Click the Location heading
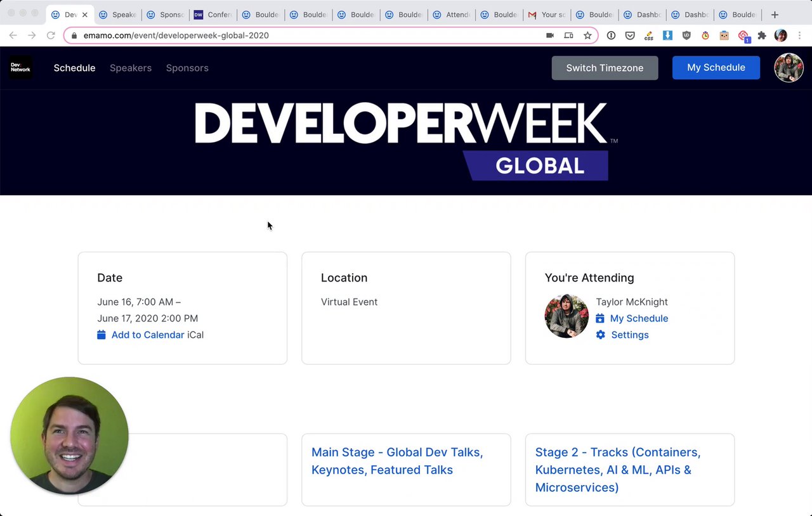Screen dimensions: 812x516 (x=344, y=278)
